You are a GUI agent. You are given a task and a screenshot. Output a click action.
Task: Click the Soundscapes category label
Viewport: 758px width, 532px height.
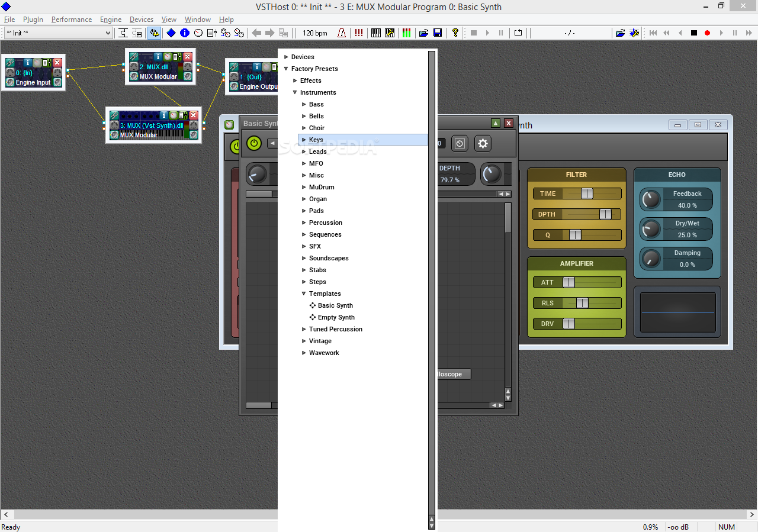pos(329,258)
